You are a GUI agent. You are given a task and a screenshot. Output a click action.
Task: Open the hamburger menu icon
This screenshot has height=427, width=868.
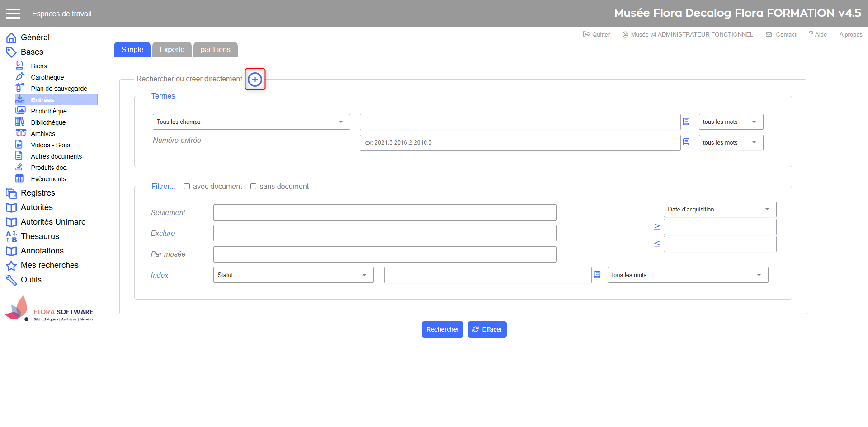point(13,14)
